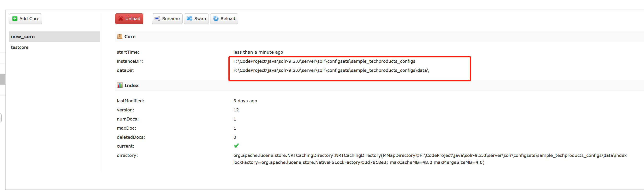Click the red X icon on Unload
The image size is (644, 190).
tap(121, 19)
